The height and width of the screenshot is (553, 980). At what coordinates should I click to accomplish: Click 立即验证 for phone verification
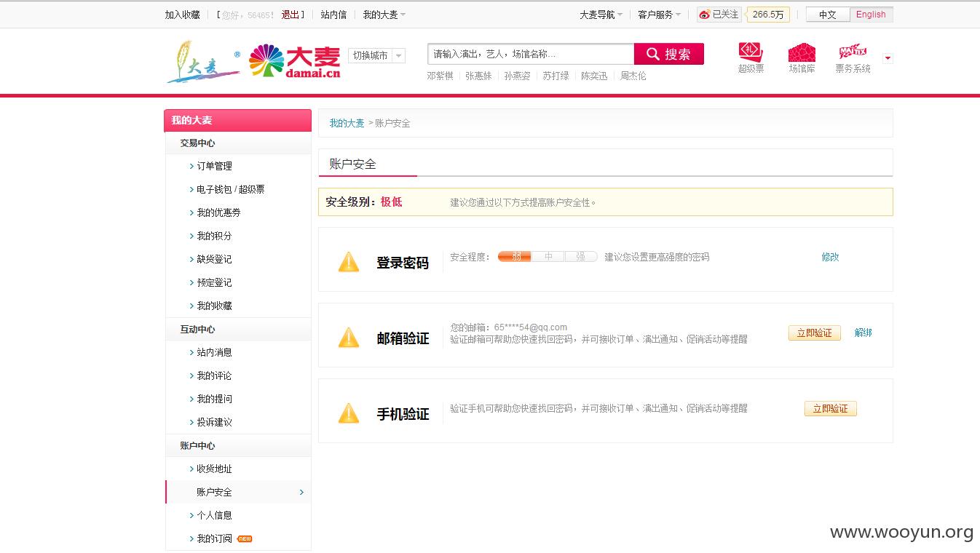click(x=831, y=408)
